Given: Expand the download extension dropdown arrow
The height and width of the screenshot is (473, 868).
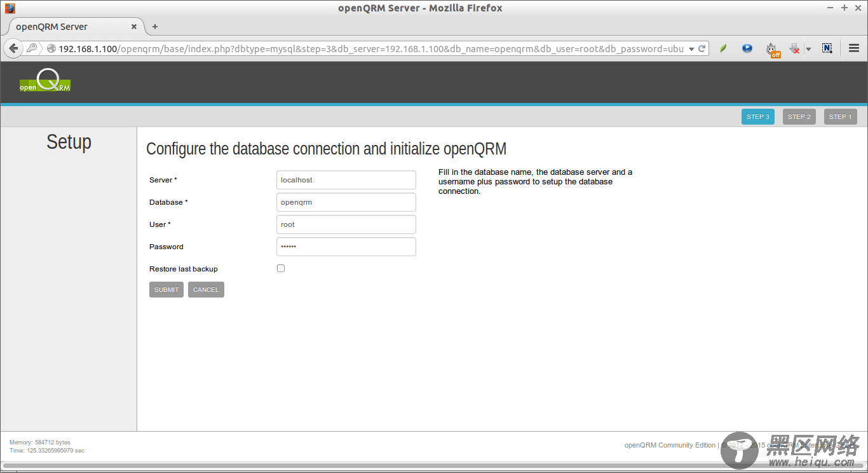Looking at the screenshot, I should [x=808, y=49].
